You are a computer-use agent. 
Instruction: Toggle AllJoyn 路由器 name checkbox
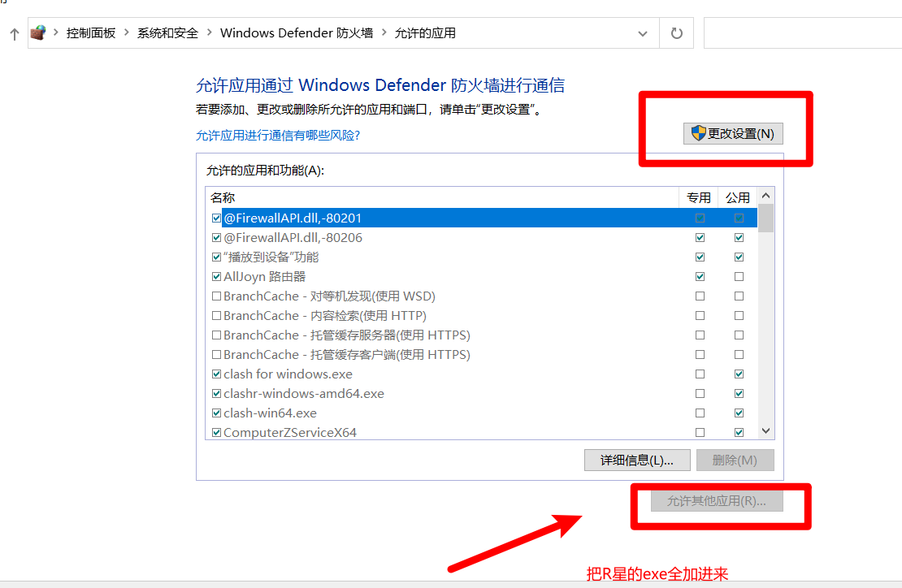tap(216, 276)
